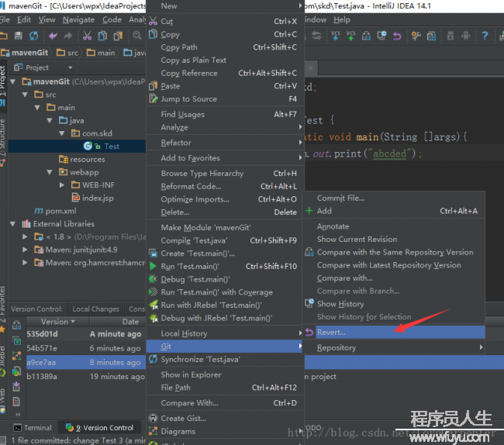Click the Redo arrow toolbar icon
Viewport: 504px width, 445px height.
tap(67, 36)
